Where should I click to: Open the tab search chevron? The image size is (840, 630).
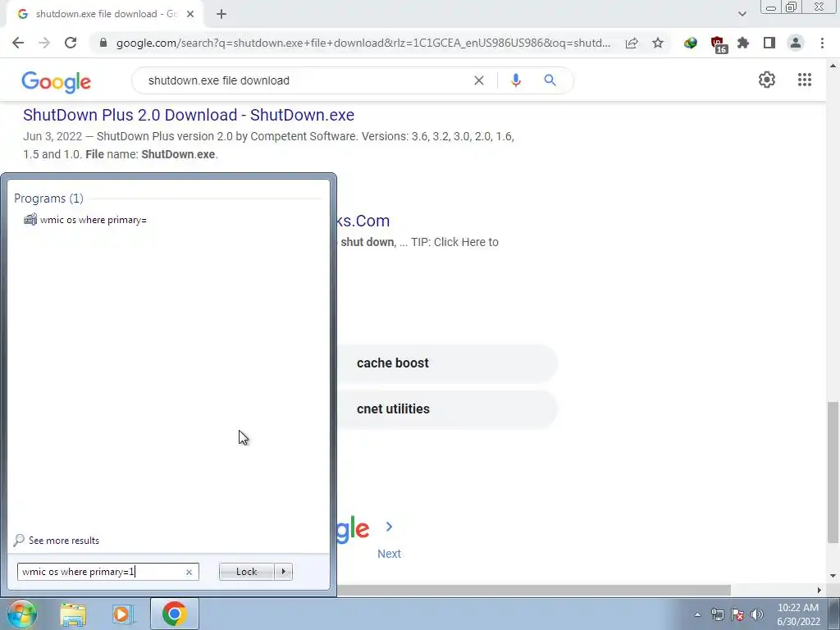[742, 14]
